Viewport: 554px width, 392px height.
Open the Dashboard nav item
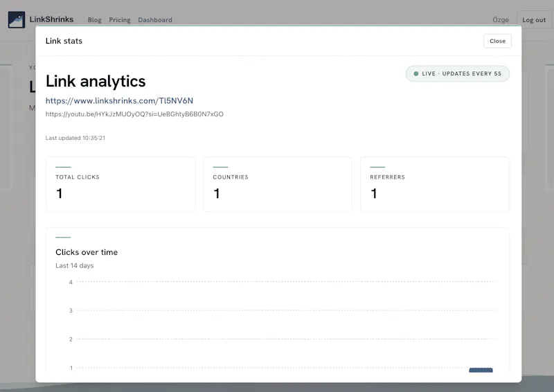155,20
